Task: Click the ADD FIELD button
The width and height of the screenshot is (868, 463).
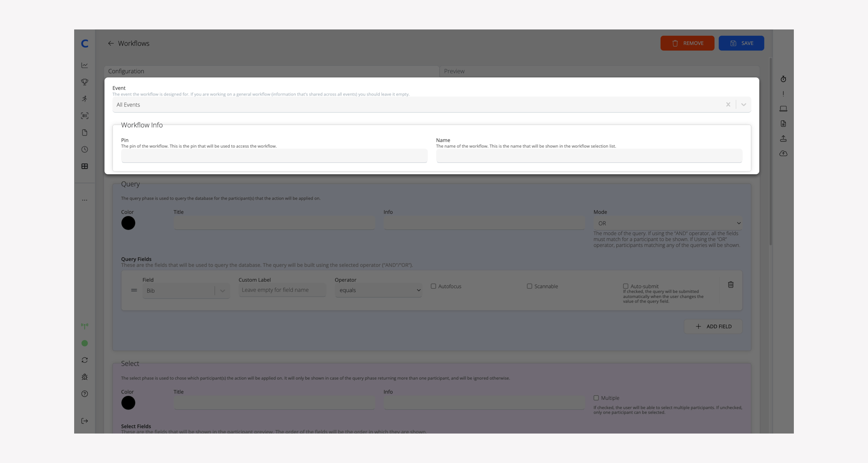Action: (x=713, y=326)
